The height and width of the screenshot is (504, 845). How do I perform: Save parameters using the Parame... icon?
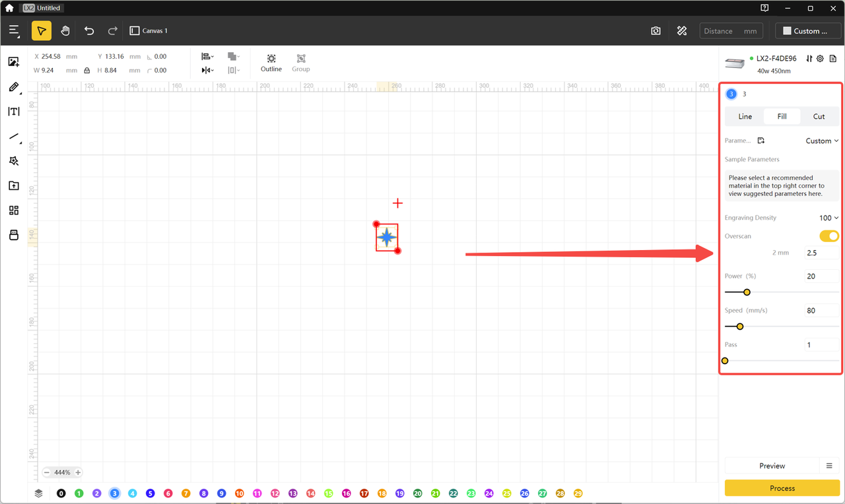[761, 141]
